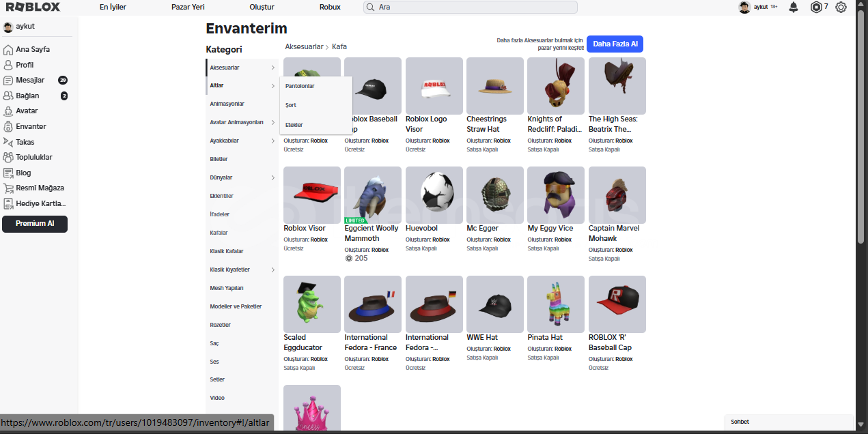This screenshot has height=434, width=868.
Task: Open the notifications bell icon
Action: (x=794, y=7)
